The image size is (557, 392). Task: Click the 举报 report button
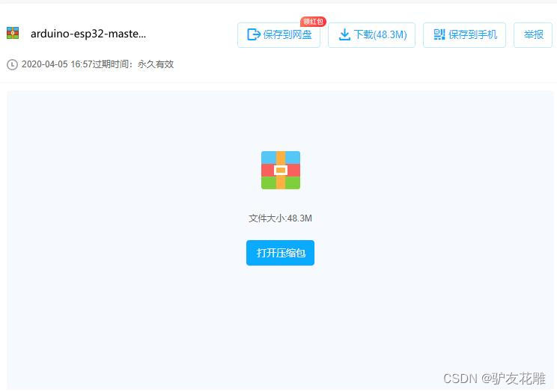(533, 35)
